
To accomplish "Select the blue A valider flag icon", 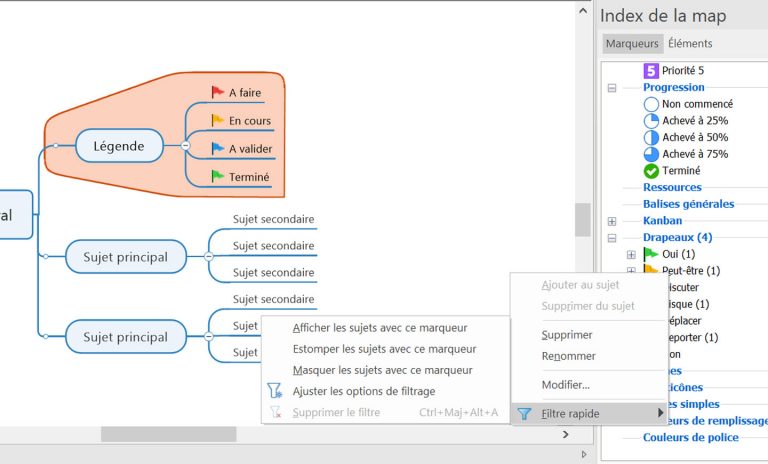I will click(217, 148).
